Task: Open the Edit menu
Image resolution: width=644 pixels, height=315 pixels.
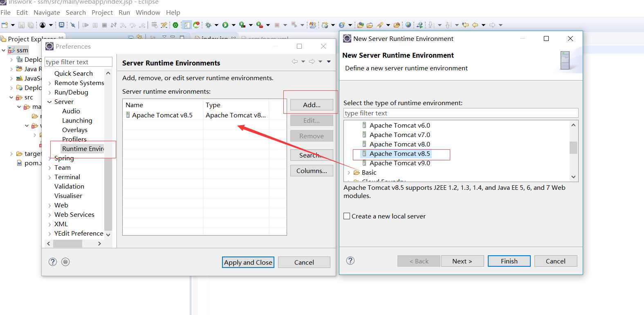Action: pyautogui.click(x=22, y=13)
